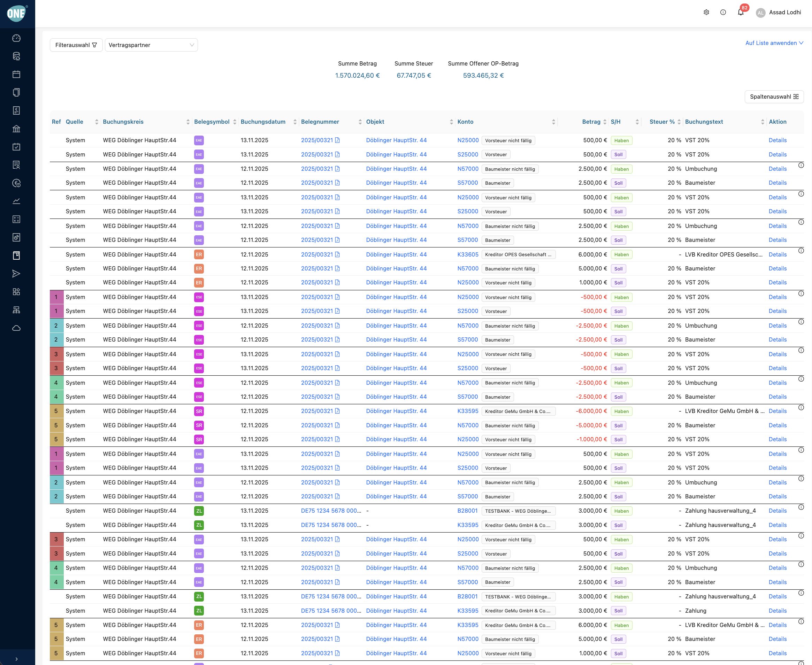
Task: Click the Spaltenauswahl column selection button
Action: click(x=774, y=97)
